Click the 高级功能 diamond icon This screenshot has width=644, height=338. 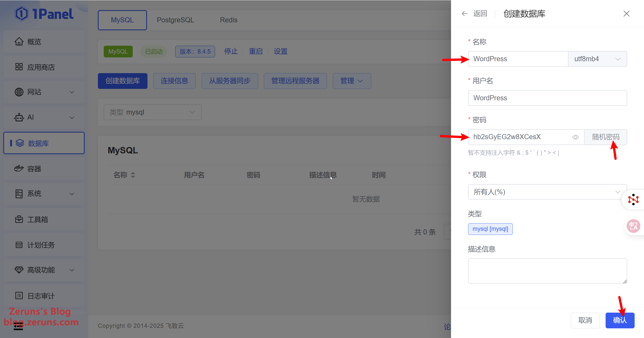(19, 270)
